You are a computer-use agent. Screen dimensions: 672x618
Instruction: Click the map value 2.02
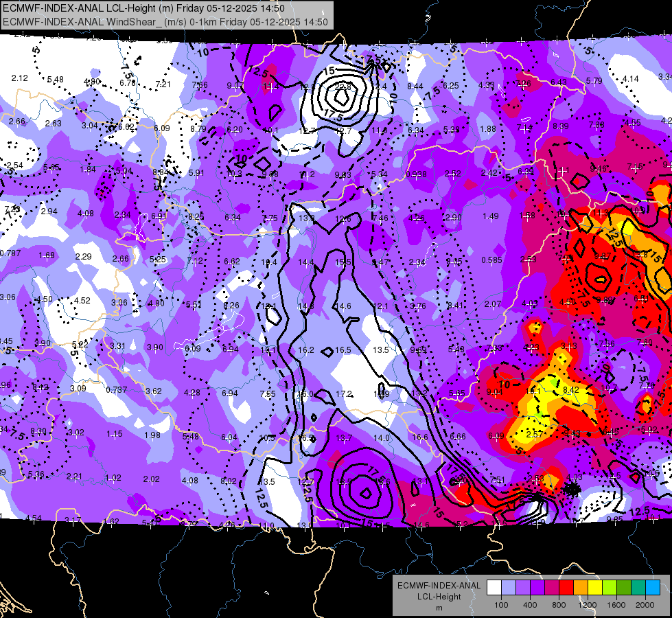(x=151, y=479)
